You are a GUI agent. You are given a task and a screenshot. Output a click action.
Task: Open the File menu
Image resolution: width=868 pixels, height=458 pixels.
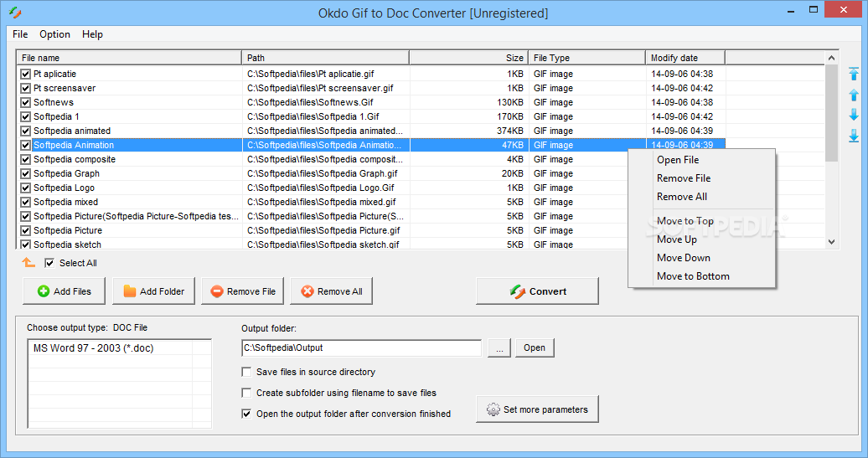tap(20, 34)
